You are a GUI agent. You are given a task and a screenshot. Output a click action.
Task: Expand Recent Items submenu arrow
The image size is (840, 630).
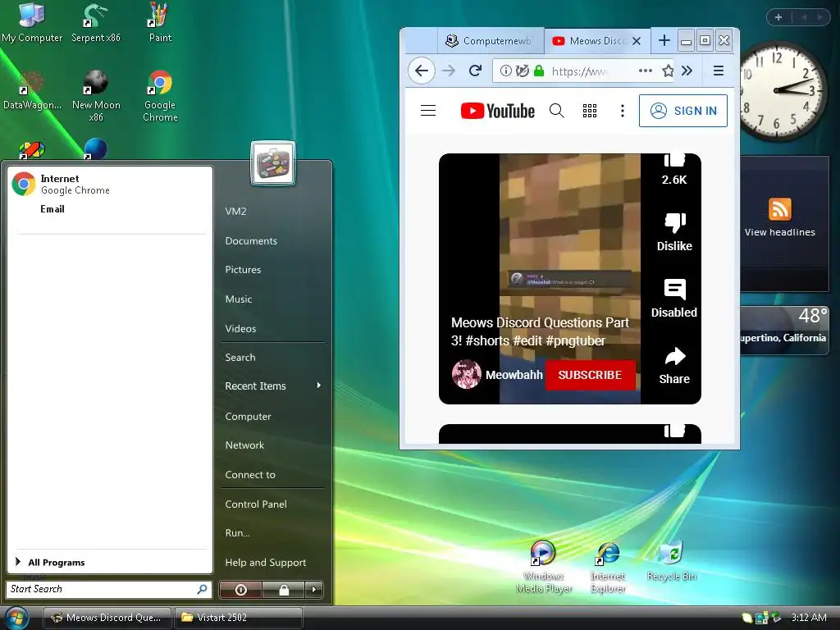pyautogui.click(x=319, y=386)
